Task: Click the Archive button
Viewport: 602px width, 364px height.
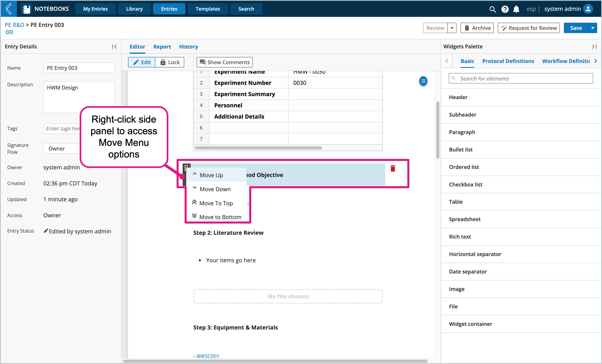Action: 477,28
